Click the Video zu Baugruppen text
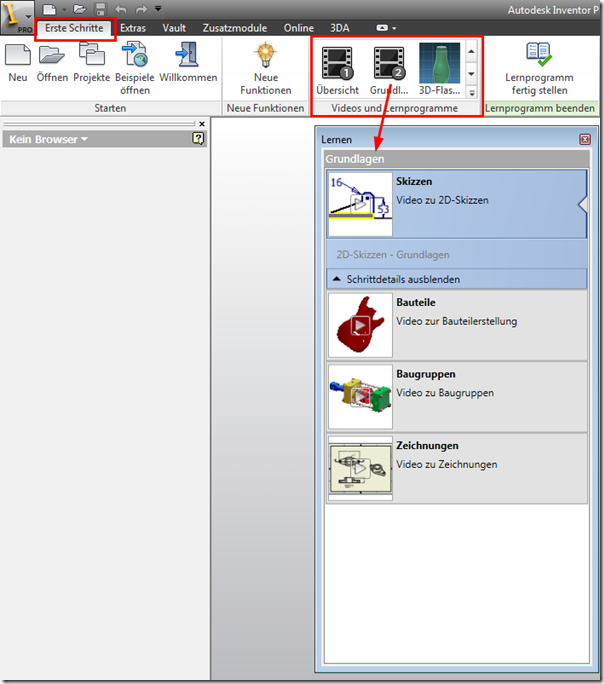This screenshot has width=604, height=684. [445, 393]
